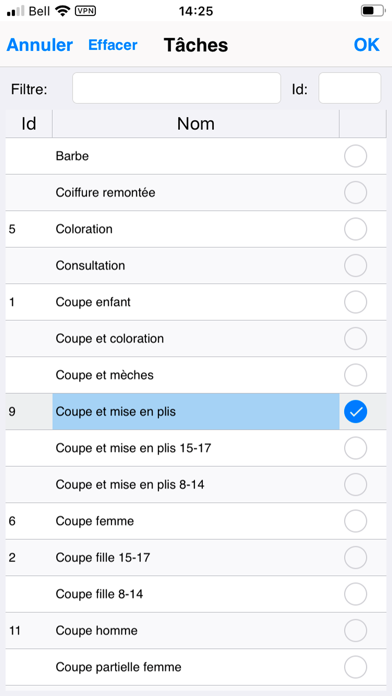Tap Effacer to clear selection
Image resolution: width=392 pixels, height=696 pixels.
(x=113, y=45)
